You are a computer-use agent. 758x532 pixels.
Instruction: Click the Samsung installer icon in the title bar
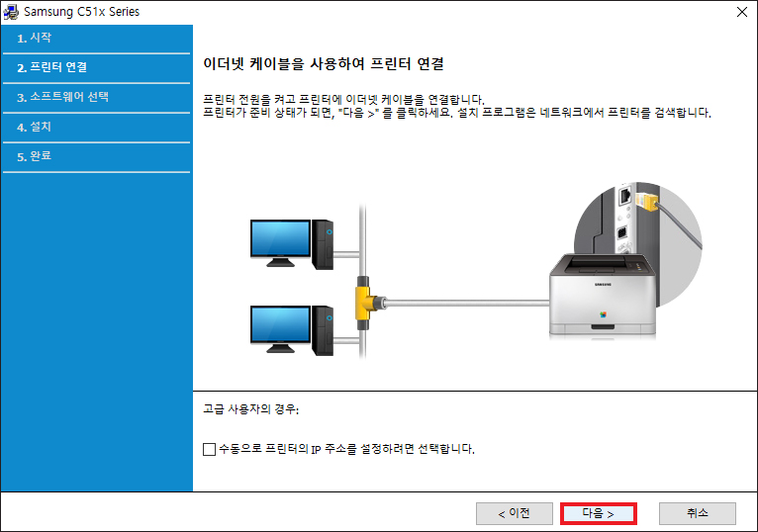(11, 12)
